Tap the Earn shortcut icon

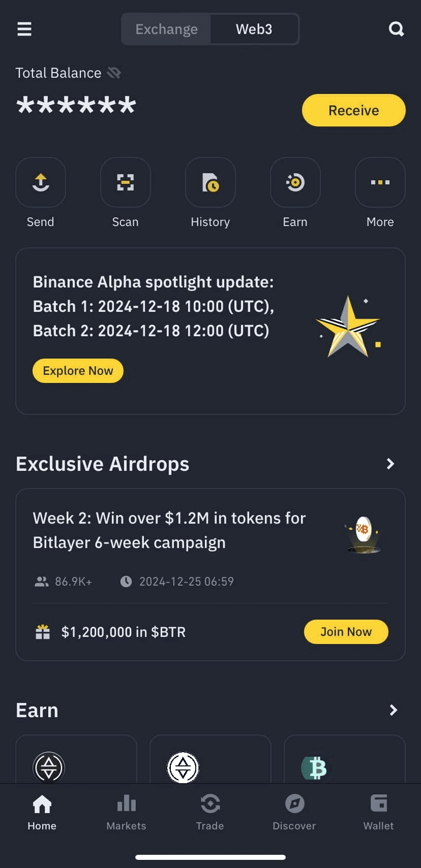click(x=295, y=182)
